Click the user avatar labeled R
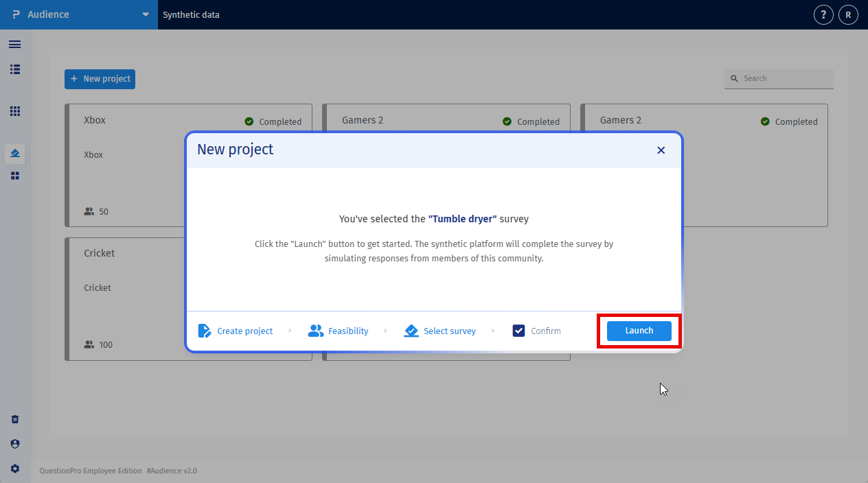The width and height of the screenshot is (868, 483). click(848, 14)
